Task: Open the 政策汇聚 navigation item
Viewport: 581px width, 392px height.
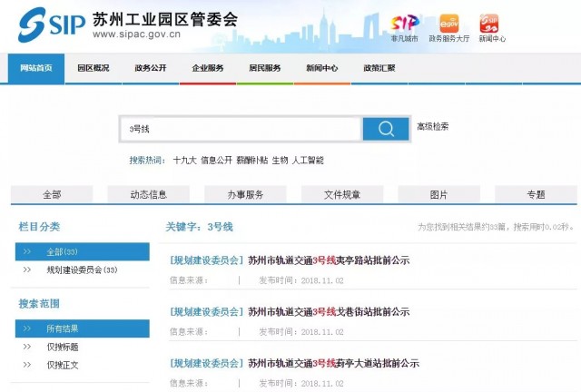Action: pyautogui.click(x=379, y=68)
